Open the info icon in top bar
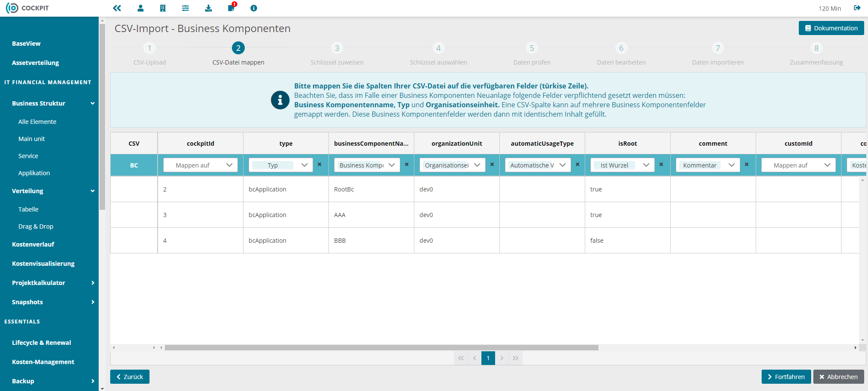This screenshot has width=868, height=391. (x=254, y=8)
